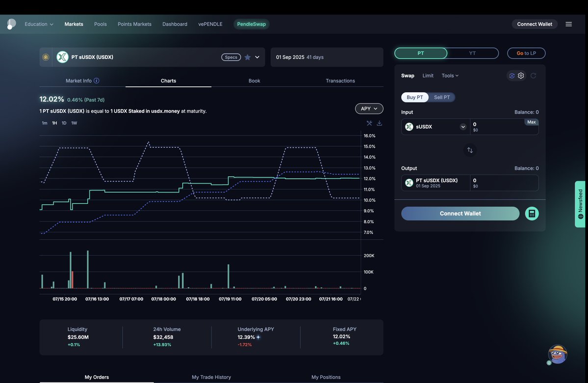Click the 01 Sep 2025 maturity date
The image size is (588, 383).
tap(290, 57)
